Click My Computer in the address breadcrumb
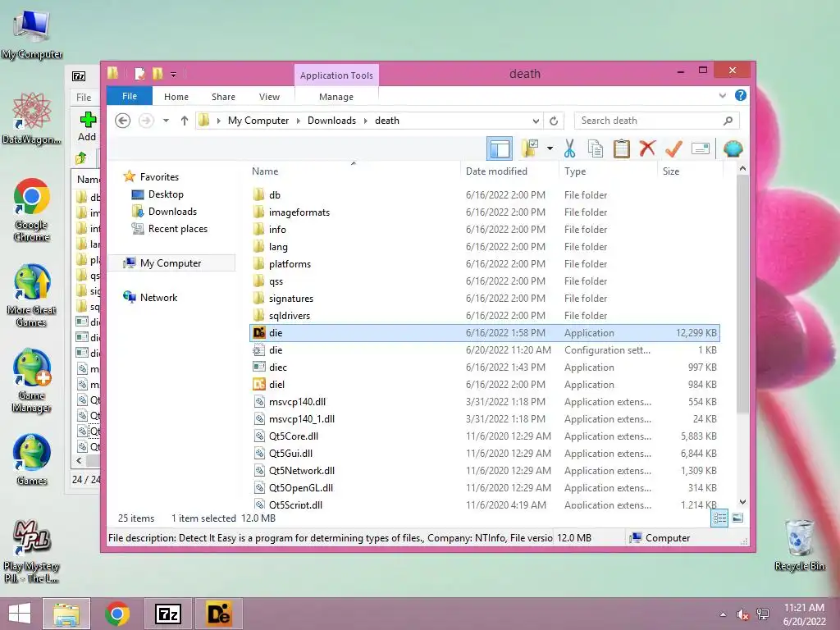This screenshot has width=840, height=630. pyautogui.click(x=258, y=121)
